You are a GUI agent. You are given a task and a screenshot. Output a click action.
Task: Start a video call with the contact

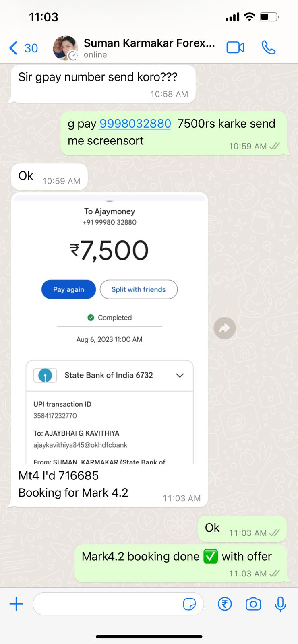pyautogui.click(x=235, y=47)
